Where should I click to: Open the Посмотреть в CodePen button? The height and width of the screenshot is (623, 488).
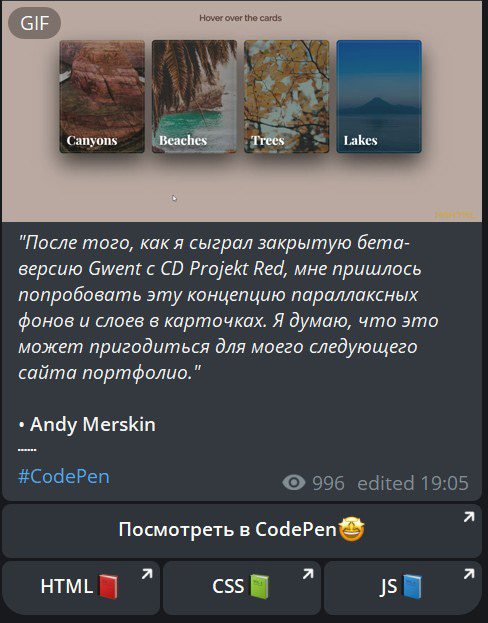242,531
